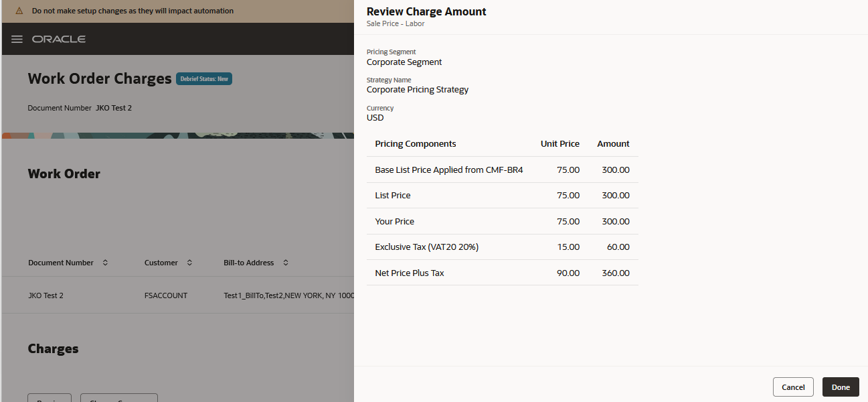
Task: Select the 60.00 tax amount
Action: tap(618, 247)
